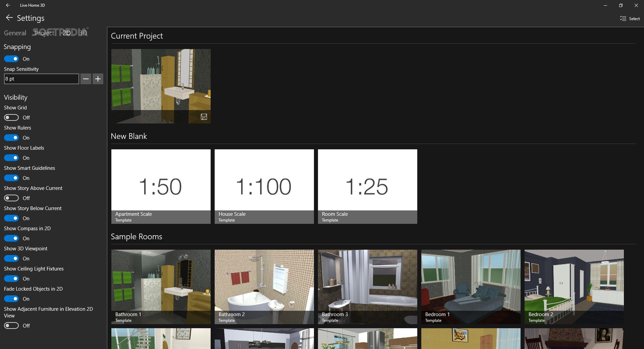
Task: Open the Bedroom 1 sample template
Action: pos(471,287)
